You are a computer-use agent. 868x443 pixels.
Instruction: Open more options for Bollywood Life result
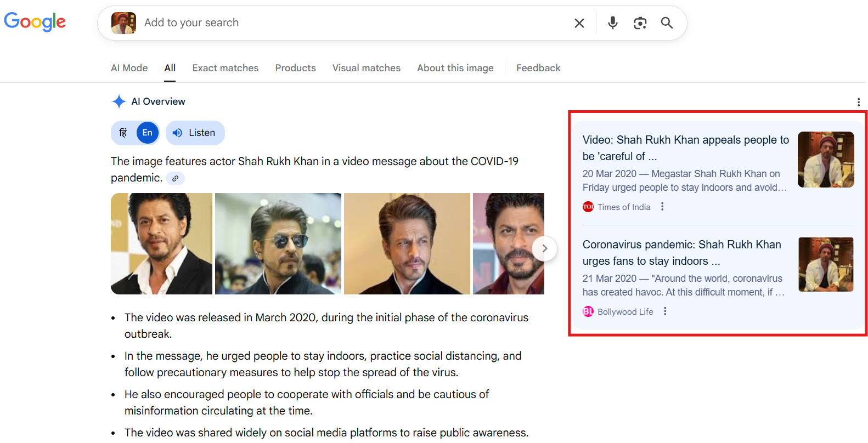pos(665,311)
